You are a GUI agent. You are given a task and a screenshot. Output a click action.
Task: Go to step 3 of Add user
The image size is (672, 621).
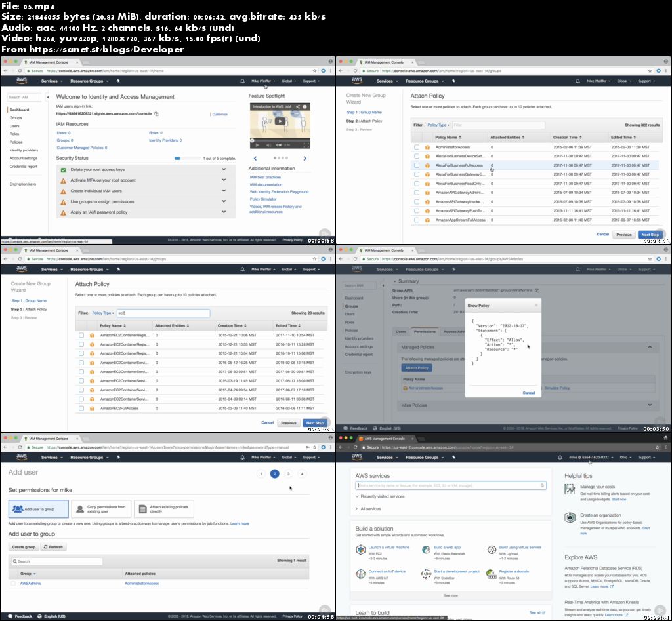pyautogui.click(x=289, y=473)
